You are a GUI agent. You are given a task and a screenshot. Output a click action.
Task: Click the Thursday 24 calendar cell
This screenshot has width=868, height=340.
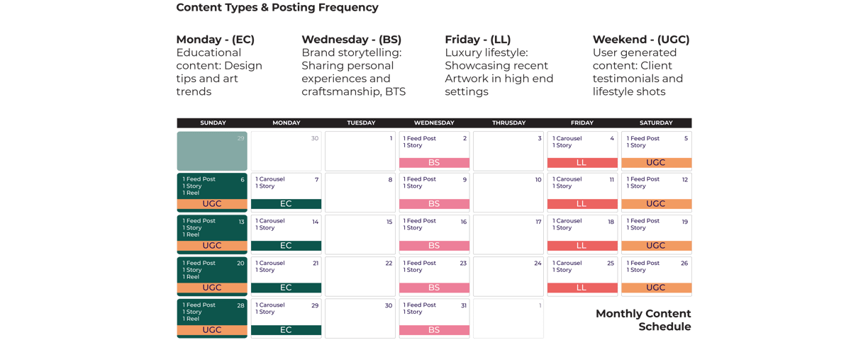(x=508, y=276)
